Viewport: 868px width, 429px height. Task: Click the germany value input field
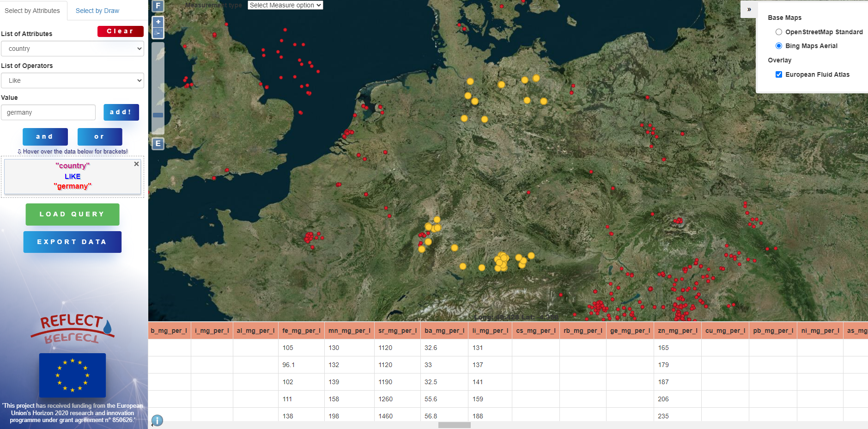48,112
